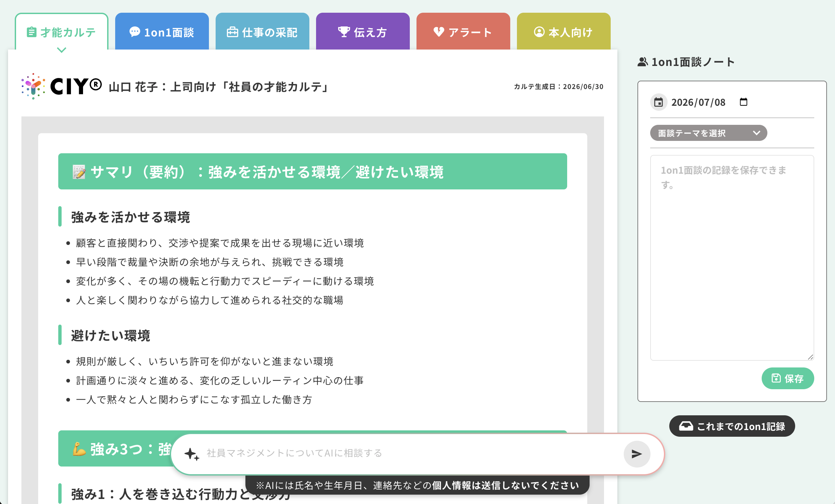Click the line 早い段階で裁量や決断の余地
The width and height of the screenshot is (835, 504).
(x=210, y=262)
